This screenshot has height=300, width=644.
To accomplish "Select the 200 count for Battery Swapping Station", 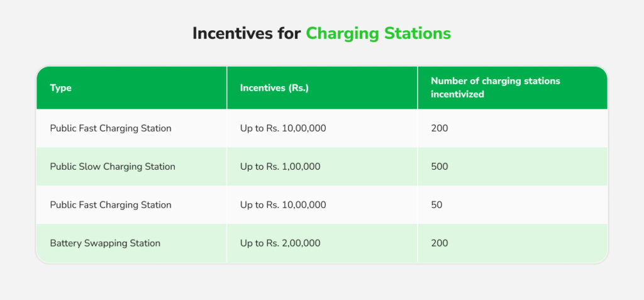I will click(440, 243).
